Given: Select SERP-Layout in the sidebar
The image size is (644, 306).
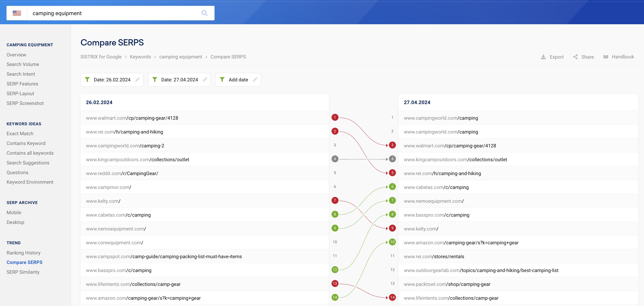Looking at the screenshot, I should (x=20, y=94).
